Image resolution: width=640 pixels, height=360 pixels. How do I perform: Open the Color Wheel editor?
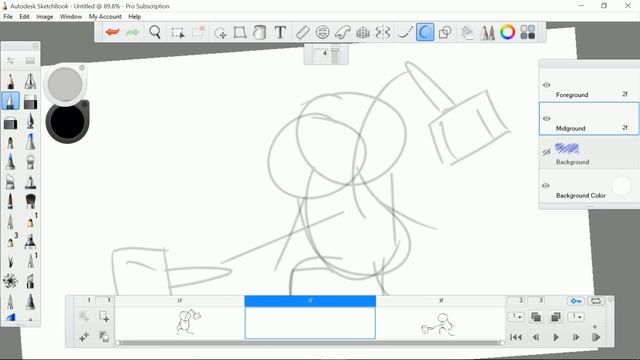pos(507,32)
